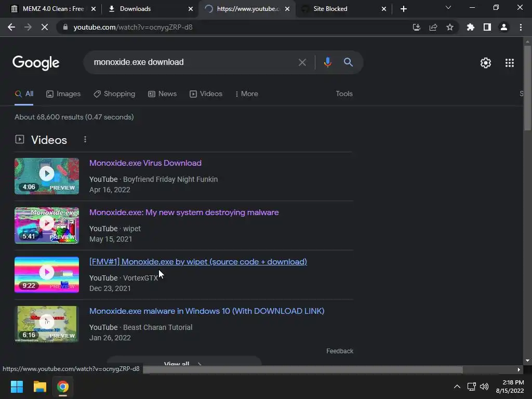Image resolution: width=532 pixels, height=399 pixels.
Task: Play the 6:16 video thumbnail preview
Action: click(x=47, y=324)
